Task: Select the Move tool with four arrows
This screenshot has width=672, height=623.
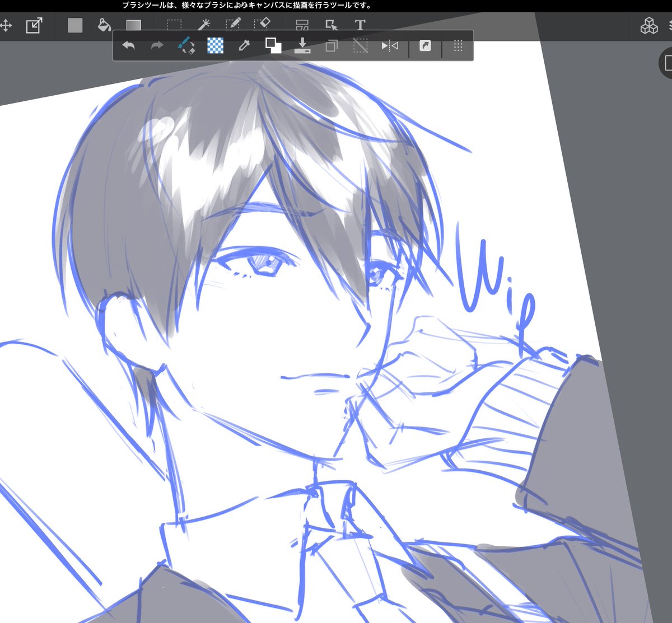Action: [6, 26]
